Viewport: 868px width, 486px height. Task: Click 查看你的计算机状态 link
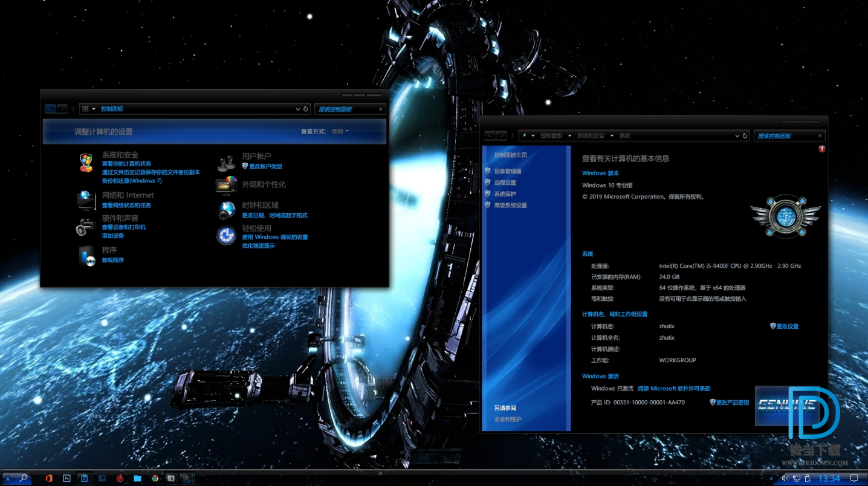click(x=126, y=164)
